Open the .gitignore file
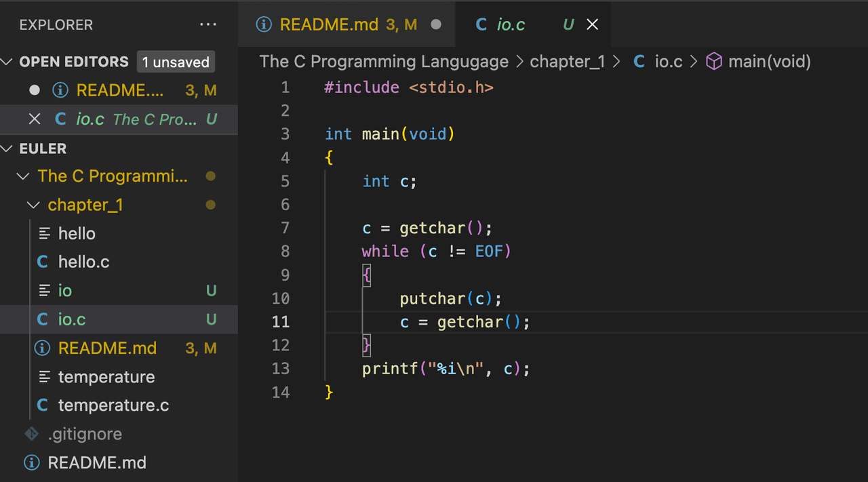 (119, 434)
